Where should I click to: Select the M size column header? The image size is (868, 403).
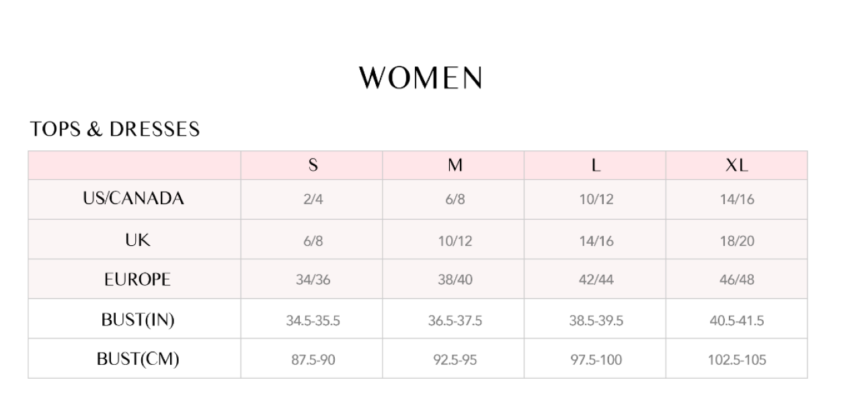(x=455, y=165)
